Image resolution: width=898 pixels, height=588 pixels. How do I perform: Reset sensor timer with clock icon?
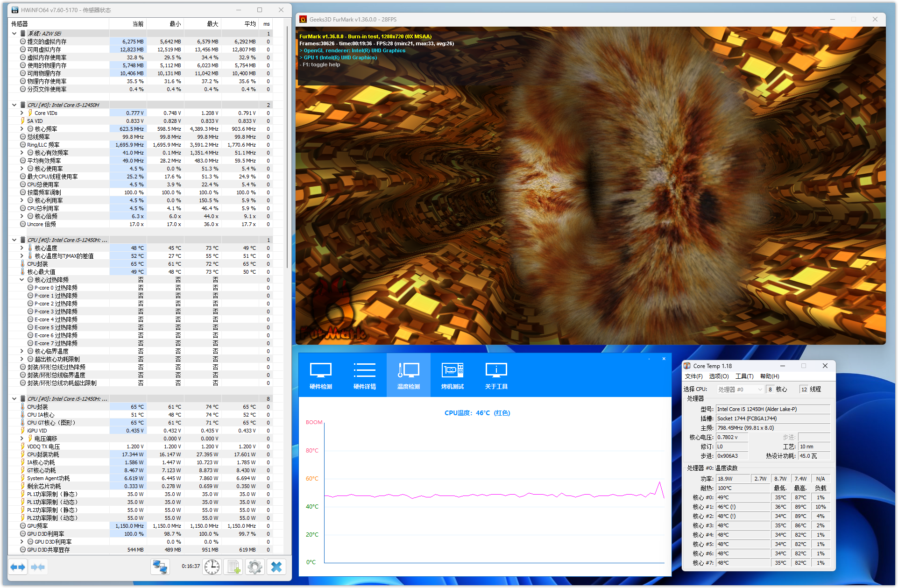point(212,567)
